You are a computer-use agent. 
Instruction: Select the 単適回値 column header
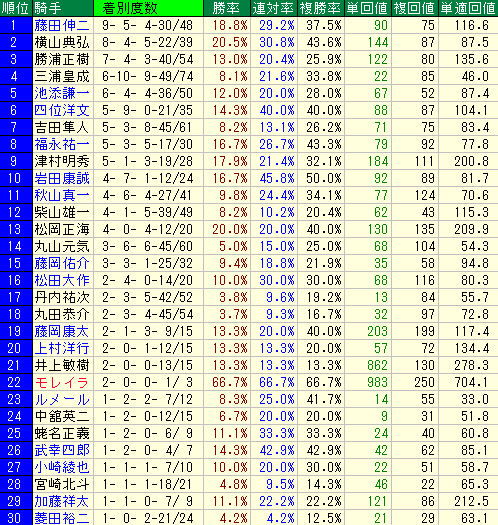coord(468,8)
